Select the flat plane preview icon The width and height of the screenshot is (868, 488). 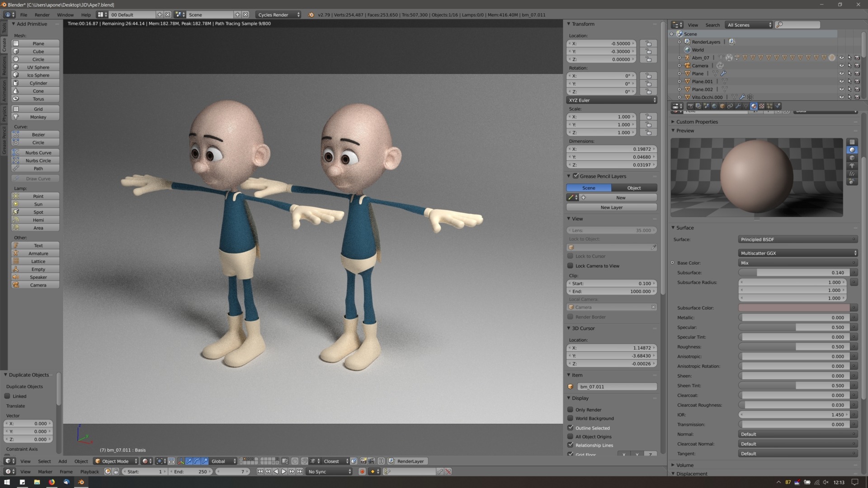(x=852, y=142)
